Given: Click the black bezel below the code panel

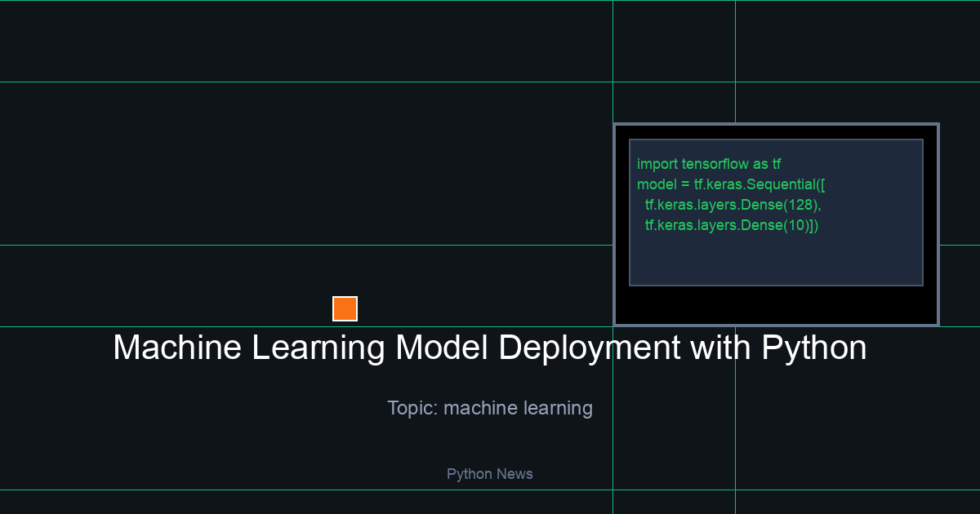Looking at the screenshot, I should [776, 304].
